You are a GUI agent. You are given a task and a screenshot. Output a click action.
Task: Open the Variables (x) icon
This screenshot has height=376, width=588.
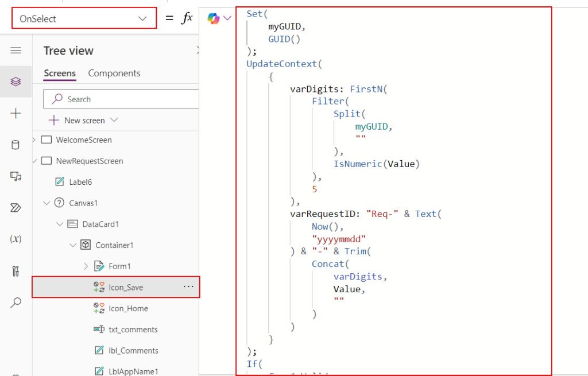pos(16,239)
